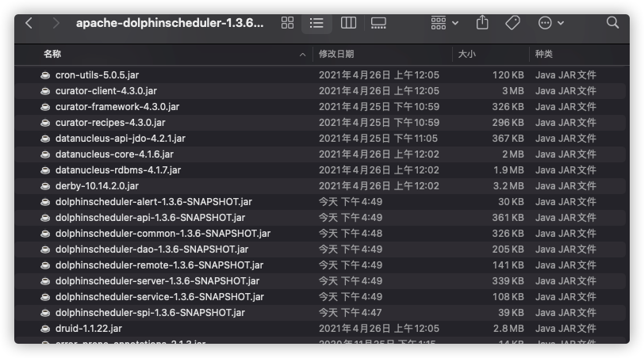Switch to gallery view
This screenshot has height=358, width=644.
point(378,23)
